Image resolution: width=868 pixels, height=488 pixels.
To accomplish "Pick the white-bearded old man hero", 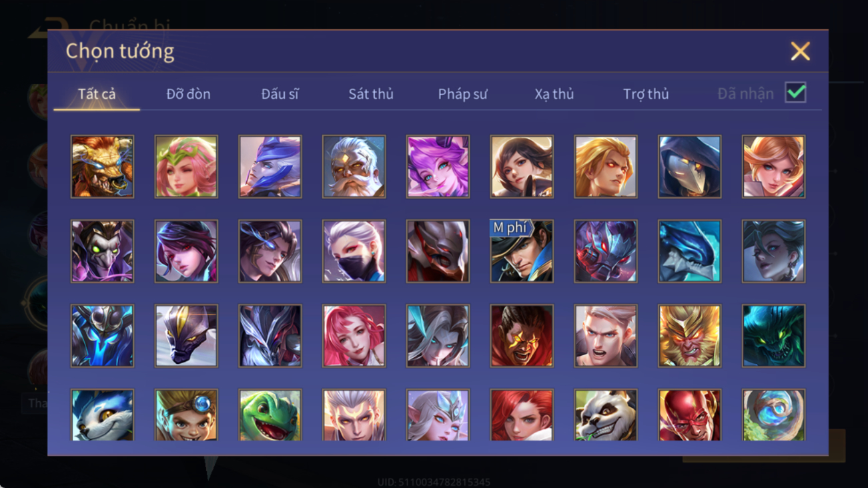I will [354, 166].
